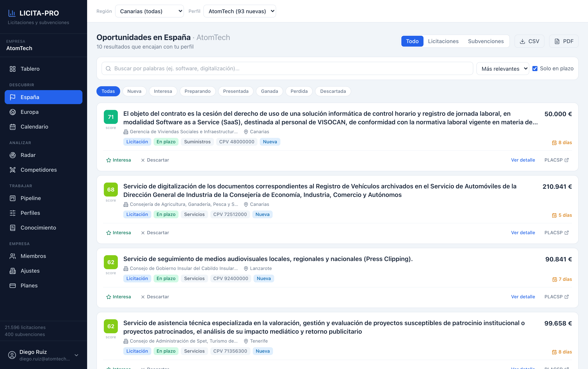Open PLACSP external link for VISOCAN tender
Image resolution: width=588 pixels, height=369 pixels.
(x=556, y=160)
